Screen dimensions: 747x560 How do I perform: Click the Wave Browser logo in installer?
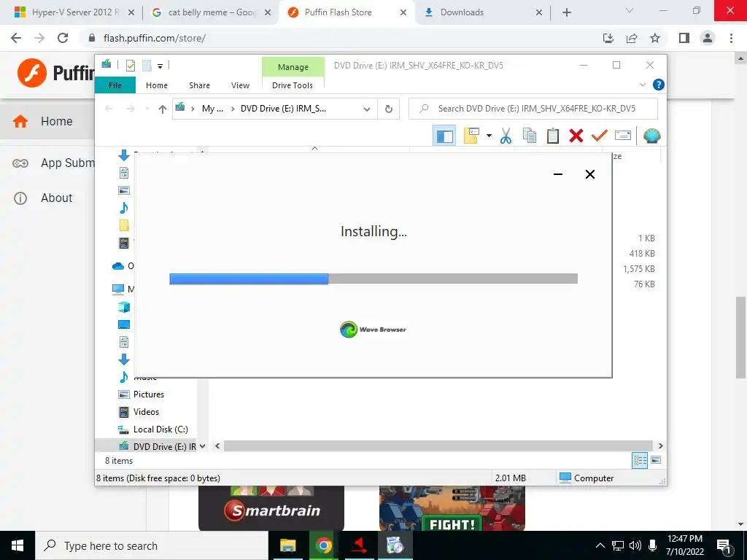pos(373,330)
